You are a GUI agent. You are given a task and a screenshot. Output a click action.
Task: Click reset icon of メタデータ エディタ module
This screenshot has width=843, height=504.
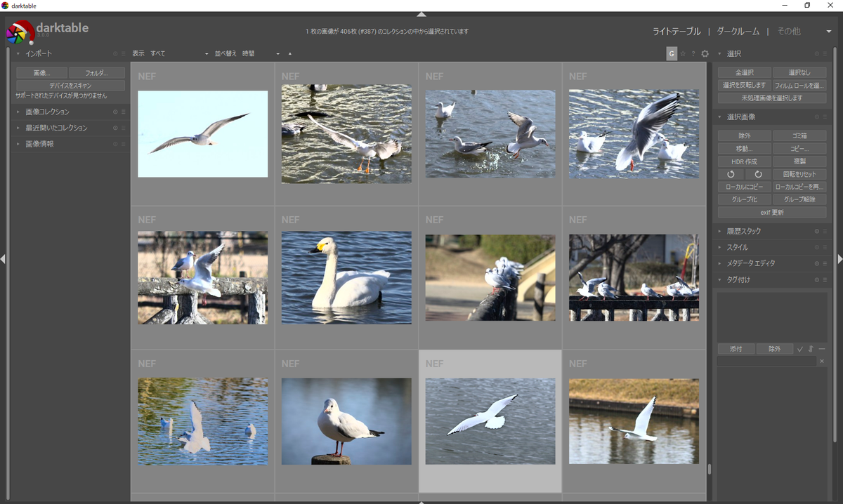[817, 263]
